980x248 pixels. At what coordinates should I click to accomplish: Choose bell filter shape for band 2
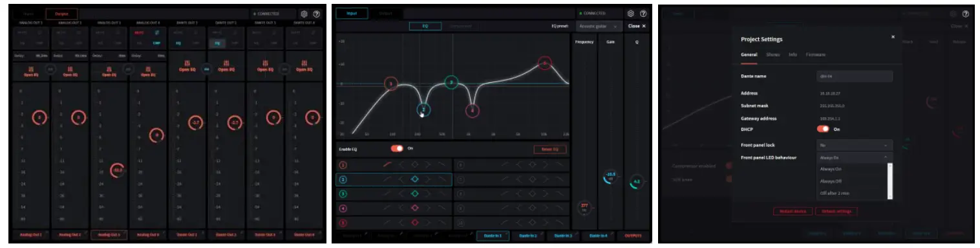tap(415, 180)
